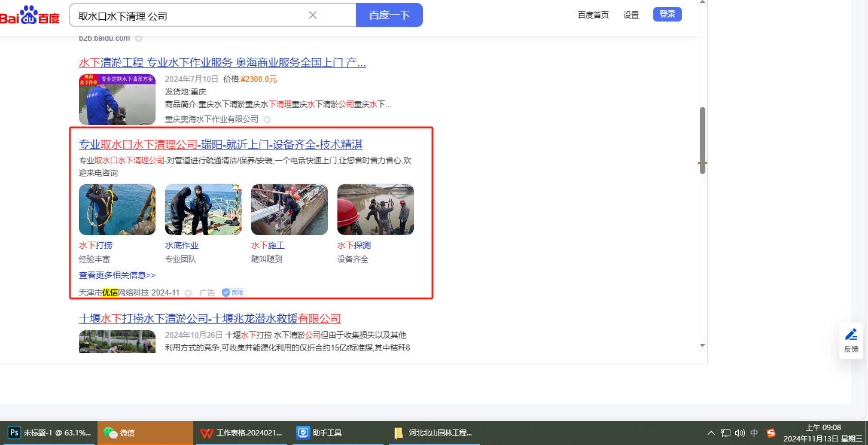
Task: Toggle the 中 input method indicator
Action: click(x=754, y=433)
